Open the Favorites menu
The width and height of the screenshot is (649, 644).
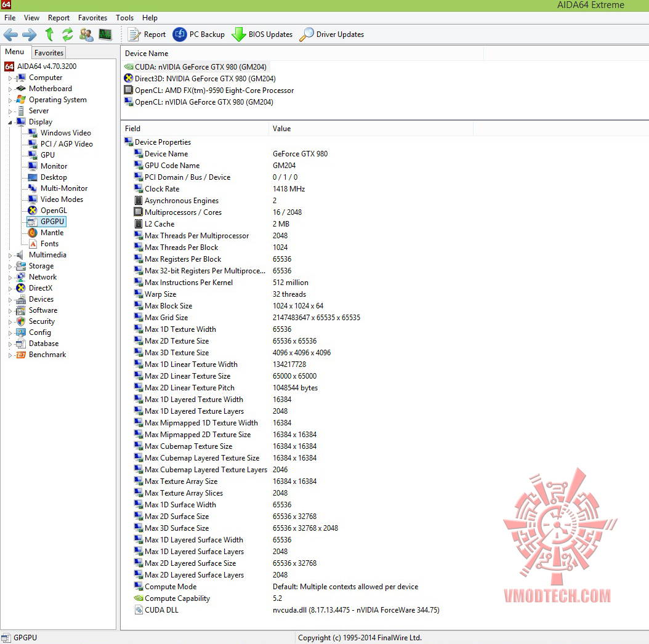click(93, 18)
